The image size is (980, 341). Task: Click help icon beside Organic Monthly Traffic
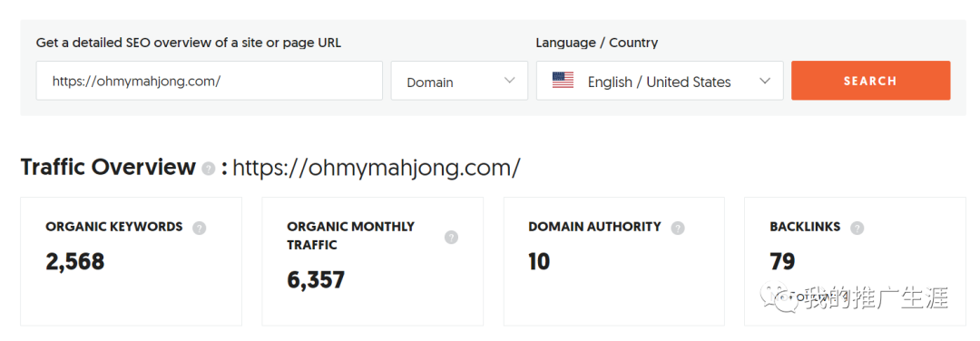[451, 238]
